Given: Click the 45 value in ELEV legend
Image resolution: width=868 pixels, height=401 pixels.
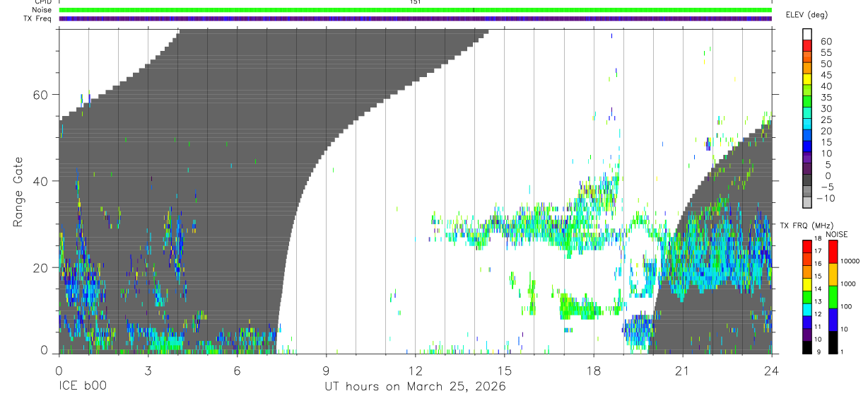Looking at the screenshot, I should point(826,76).
